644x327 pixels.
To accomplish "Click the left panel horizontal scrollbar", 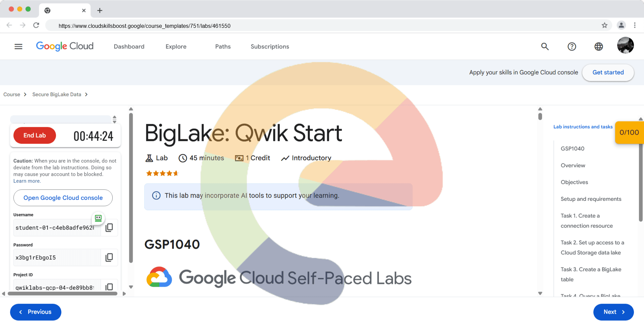I will 63,293.
